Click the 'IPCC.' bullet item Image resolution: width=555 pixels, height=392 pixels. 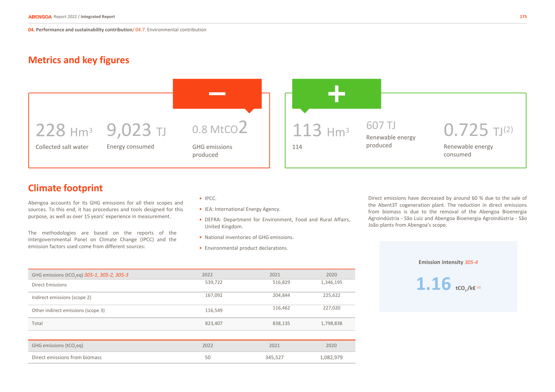pyautogui.click(x=211, y=199)
